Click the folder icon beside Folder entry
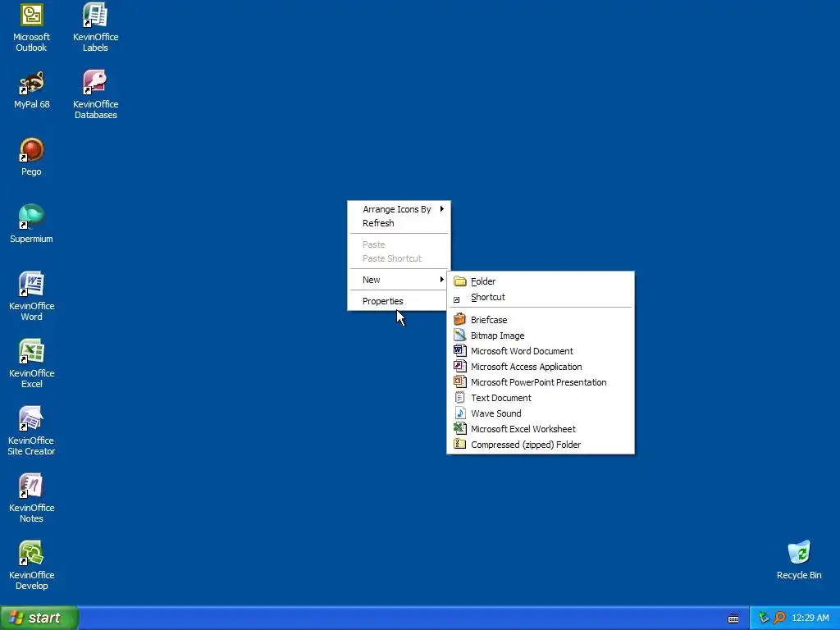Viewport: 840px width, 630px height. [x=459, y=281]
